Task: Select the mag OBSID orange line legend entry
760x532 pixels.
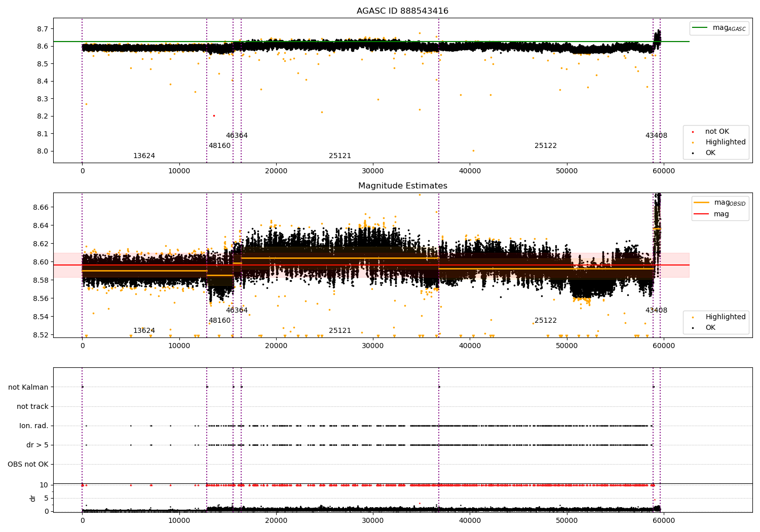Action: click(720, 203)
